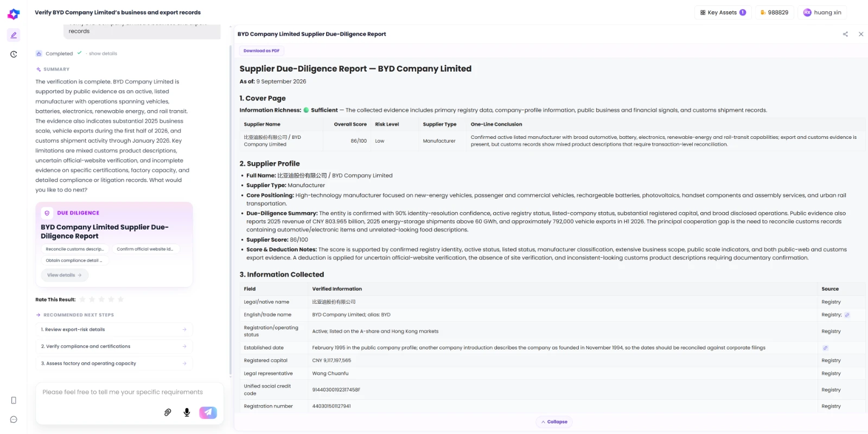Choose Verify compliance and certifications step
Viewport: 868px width, 434px height.
(114, 347)
